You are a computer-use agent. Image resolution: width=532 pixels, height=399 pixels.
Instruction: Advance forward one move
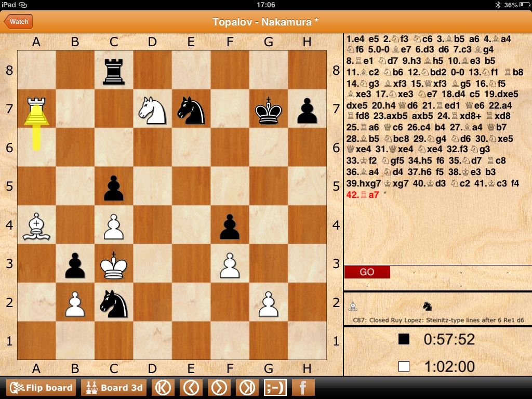(x=219, y=388)
